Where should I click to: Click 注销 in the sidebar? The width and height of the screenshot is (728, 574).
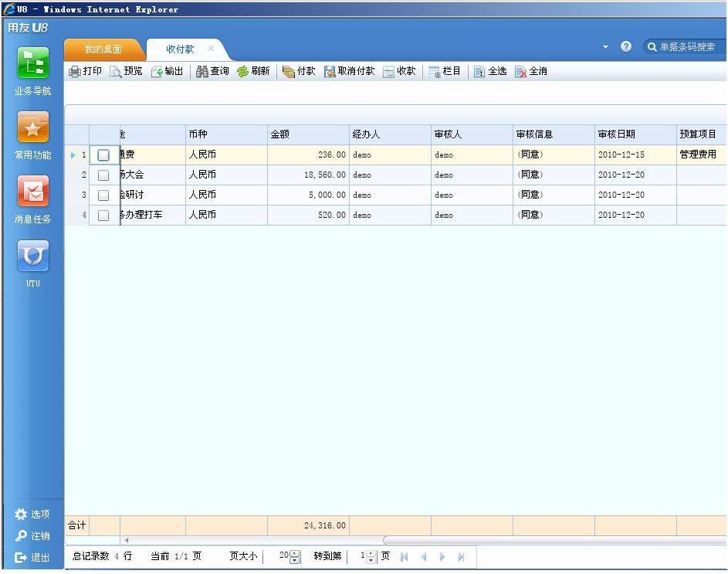pos(32,536)
